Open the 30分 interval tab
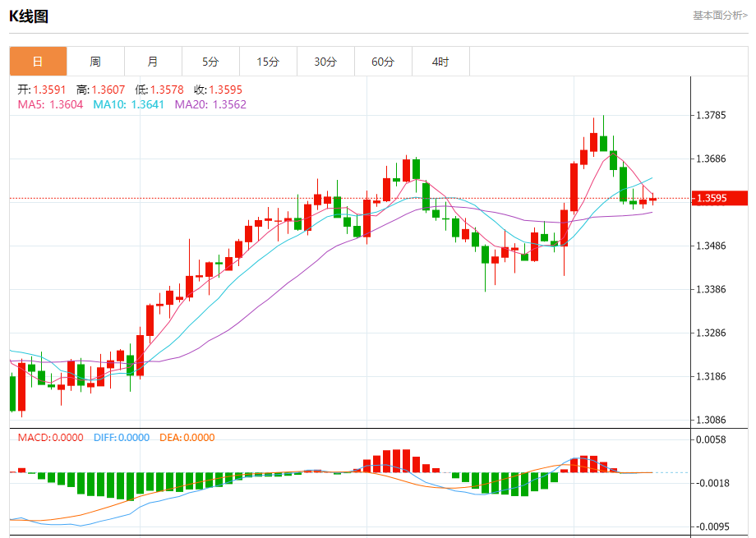The height and width of the screenshot is (538, 756). 325,62
